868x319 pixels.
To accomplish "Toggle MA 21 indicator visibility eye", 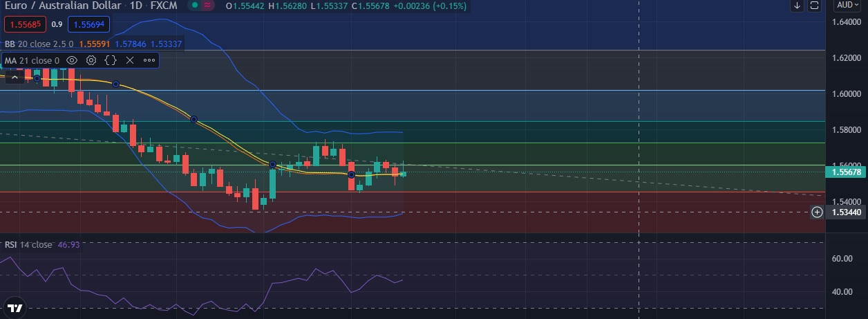I will pyautogui.click(x=72, y=60).
